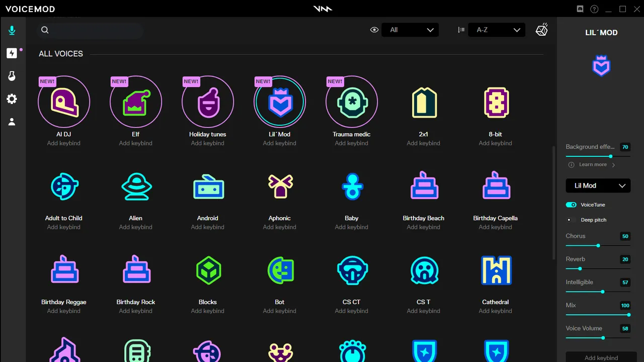Viewport: 644px width, 362px height.
Task: Select the AI DJ voice icon
Action: point(64,102)
